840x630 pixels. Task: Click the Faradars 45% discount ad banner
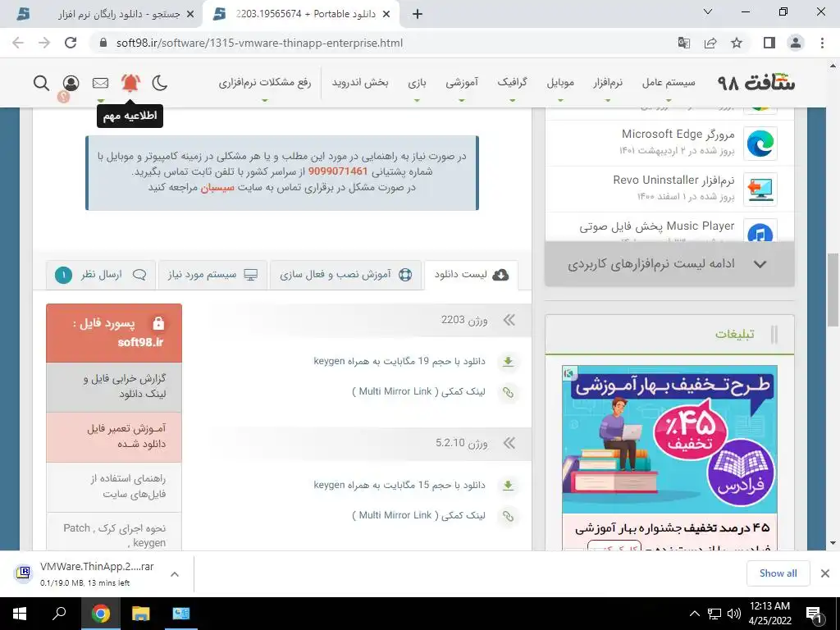click(669, 440)
